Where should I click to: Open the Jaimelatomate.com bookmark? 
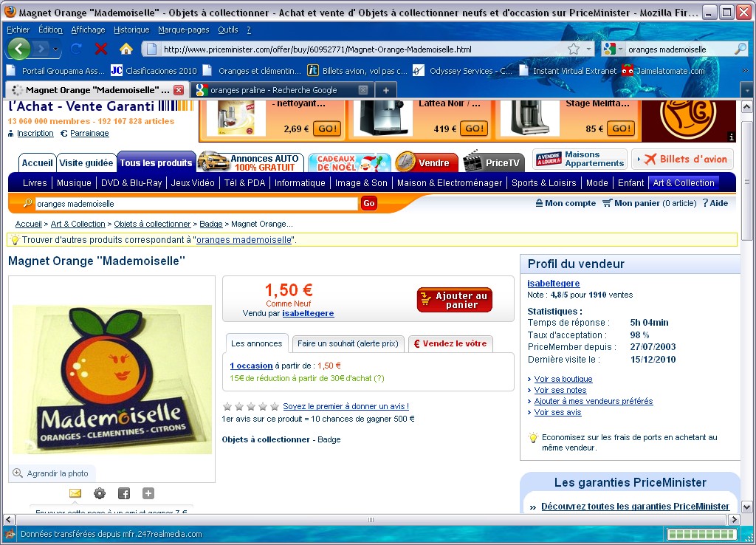click(663, 71)
